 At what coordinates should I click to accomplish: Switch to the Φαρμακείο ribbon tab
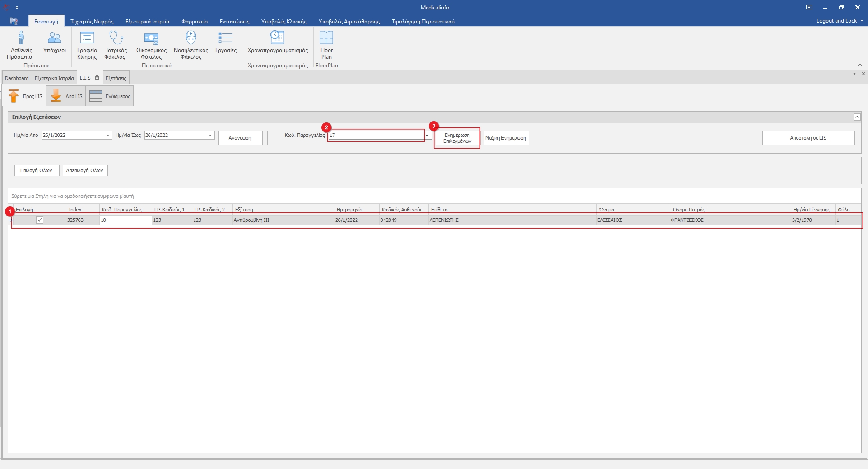coord(194,21)
